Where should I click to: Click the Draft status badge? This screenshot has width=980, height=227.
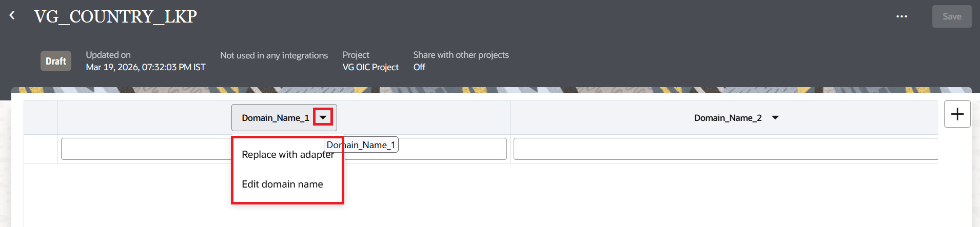(x=56, y=61)
